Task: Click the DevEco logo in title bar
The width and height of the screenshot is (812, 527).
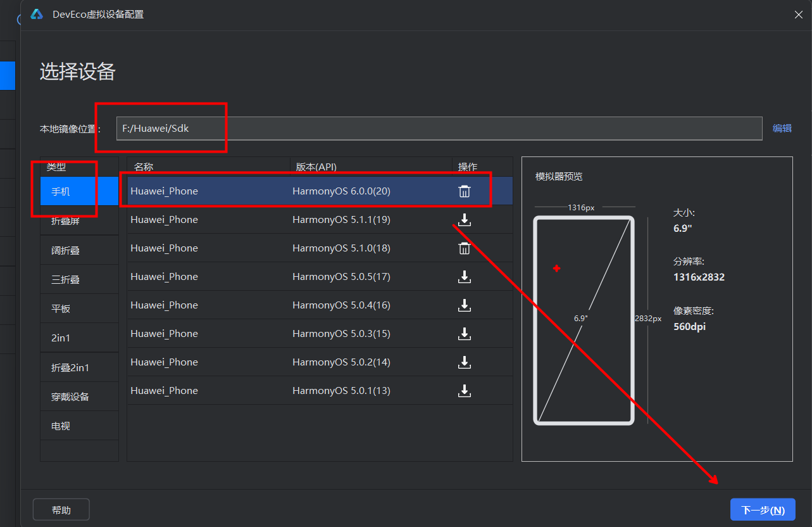Action: (37, 14)
